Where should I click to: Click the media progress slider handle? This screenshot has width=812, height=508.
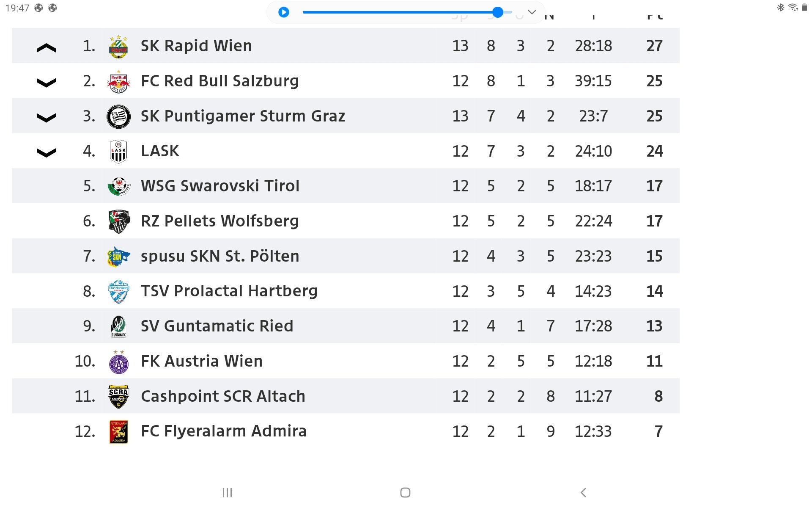498,12
